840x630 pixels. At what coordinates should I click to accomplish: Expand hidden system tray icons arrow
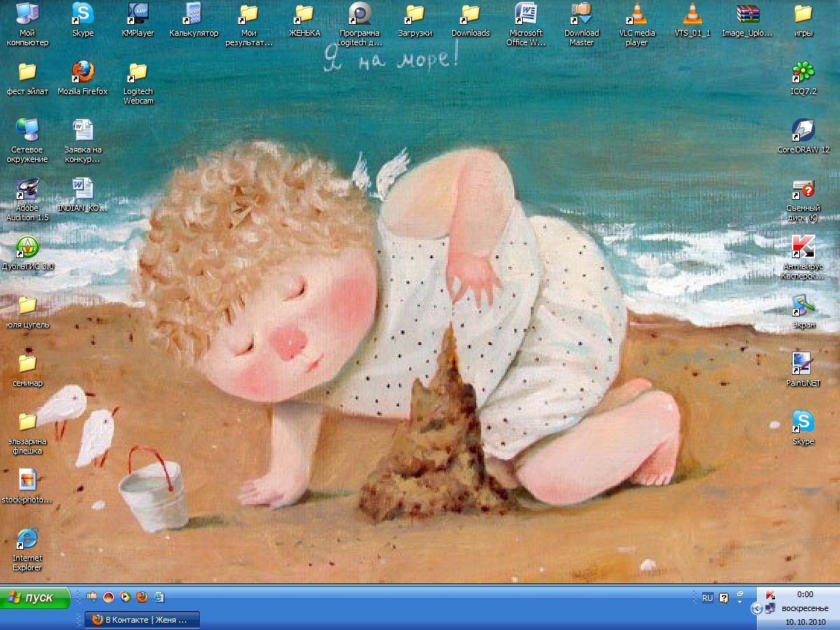pos(757,608)
